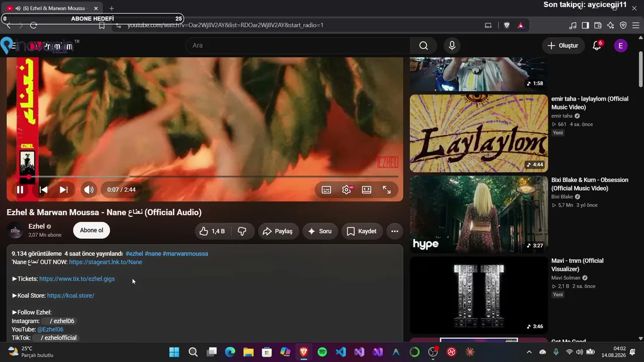Viewport: 644px width, 362px height.
Task: Open the tix.to/ezhel.gigs tickets link
Action: tap(77, 279)
